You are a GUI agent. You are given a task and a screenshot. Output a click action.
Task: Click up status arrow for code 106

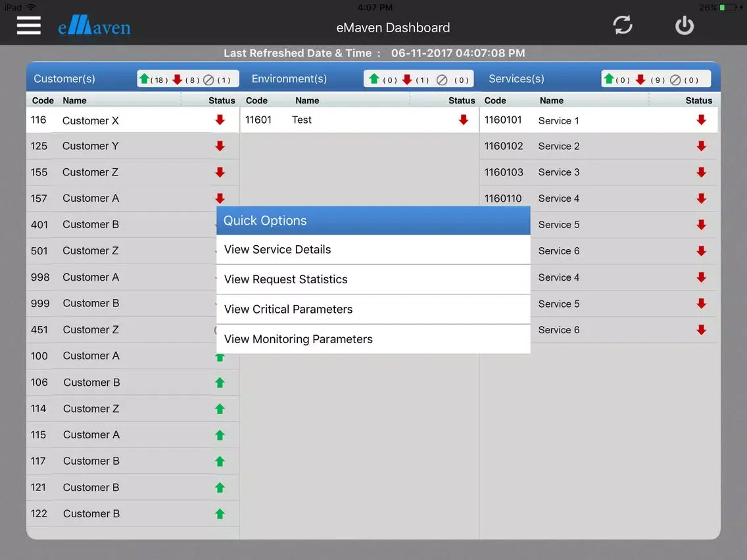point(220,383)
